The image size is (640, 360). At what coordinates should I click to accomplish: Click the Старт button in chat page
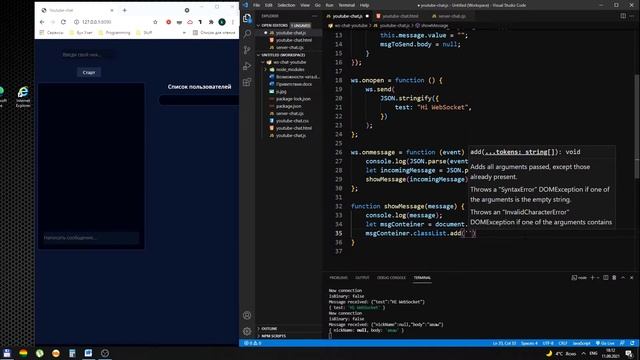[89, 72]
